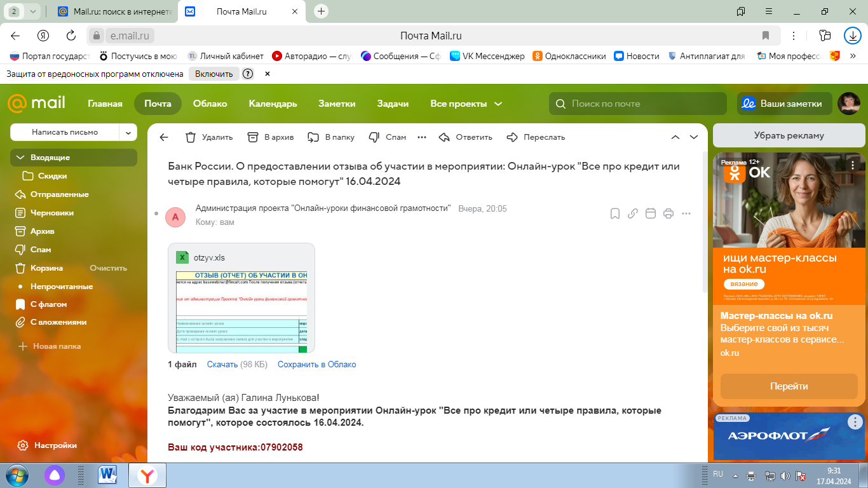The image size is (868, 488).
Task: Click the Mail.ru logo
Action: [36, 104]
